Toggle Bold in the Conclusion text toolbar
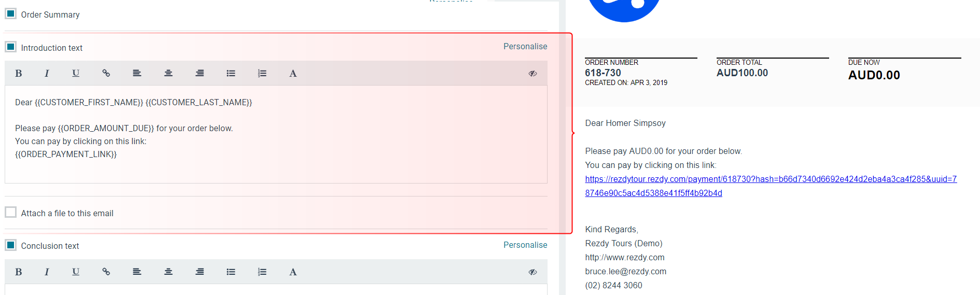Image resolution: width=980 pixels, height=295 pixels. pos(19,272)
